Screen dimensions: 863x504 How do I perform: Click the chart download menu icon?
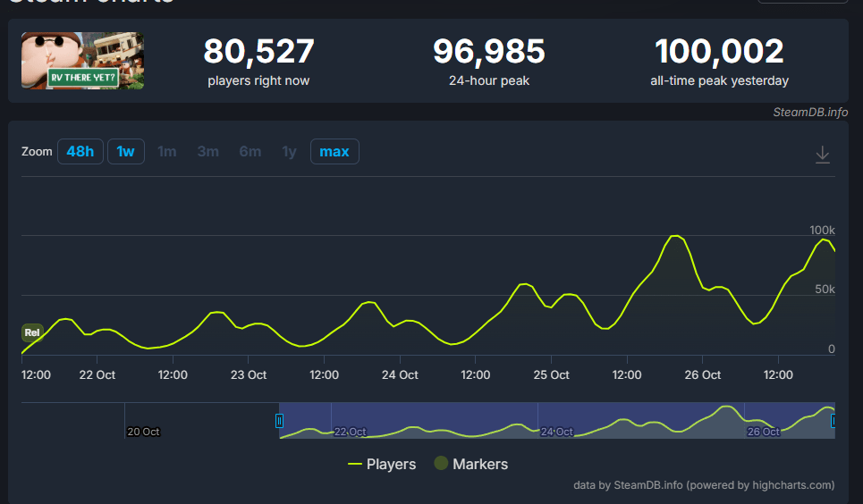click(x=823, y=155)
